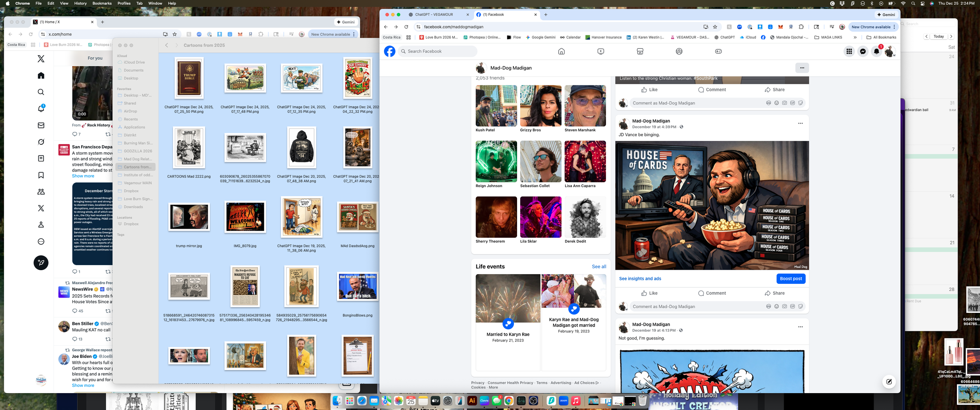980x410 pixels.
Task: Select the trump mirror.jpg thumbnail in Finder
Action: (x=189, y=217)
